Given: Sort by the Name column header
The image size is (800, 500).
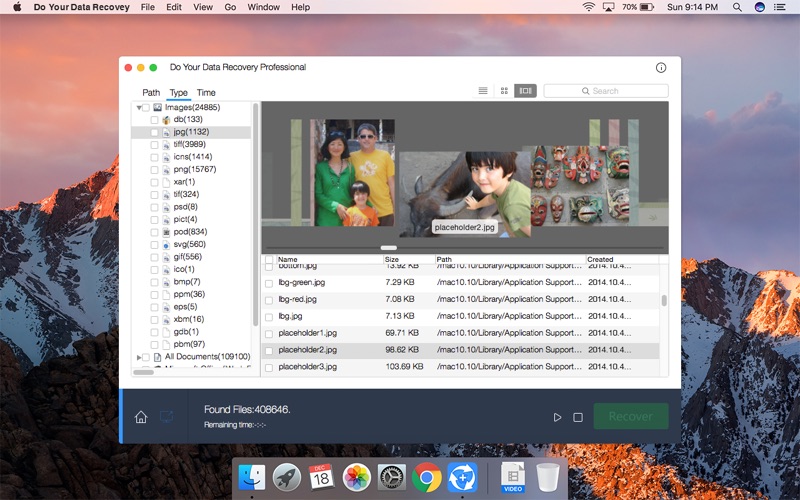Looking at the screenshot, I should (x=329, y=259).
